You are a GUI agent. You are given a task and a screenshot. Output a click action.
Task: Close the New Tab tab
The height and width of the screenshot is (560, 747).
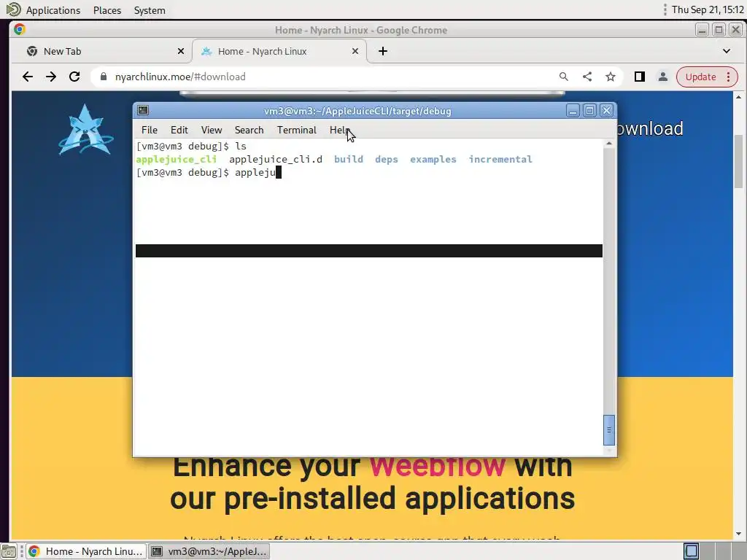click(181, 51)
